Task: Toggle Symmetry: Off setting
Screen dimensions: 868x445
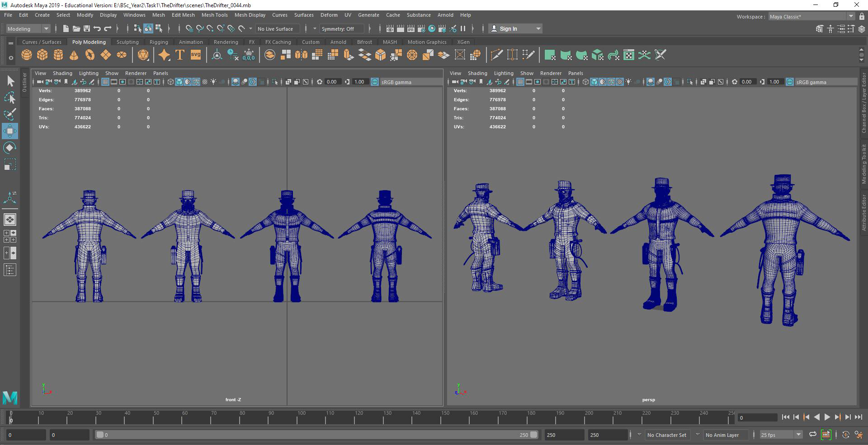Action: coord(338,29)
